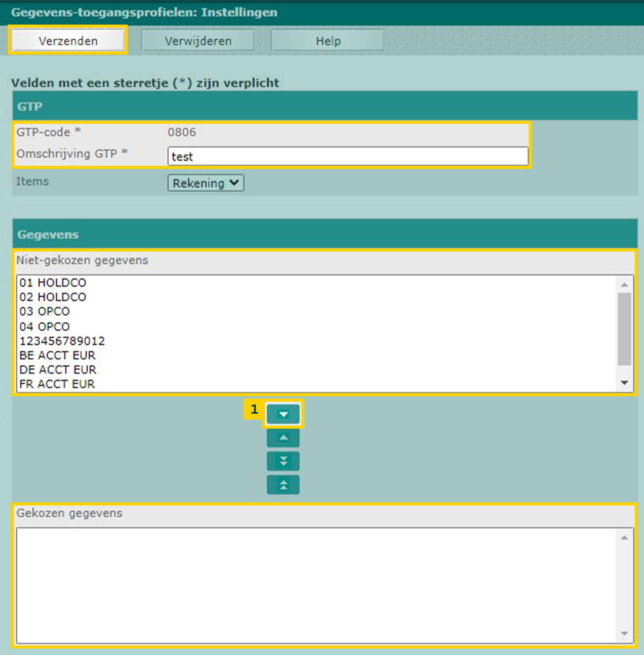Open the Items Rekening dropdown
The image size is (644, 655).
click(206, 183)
